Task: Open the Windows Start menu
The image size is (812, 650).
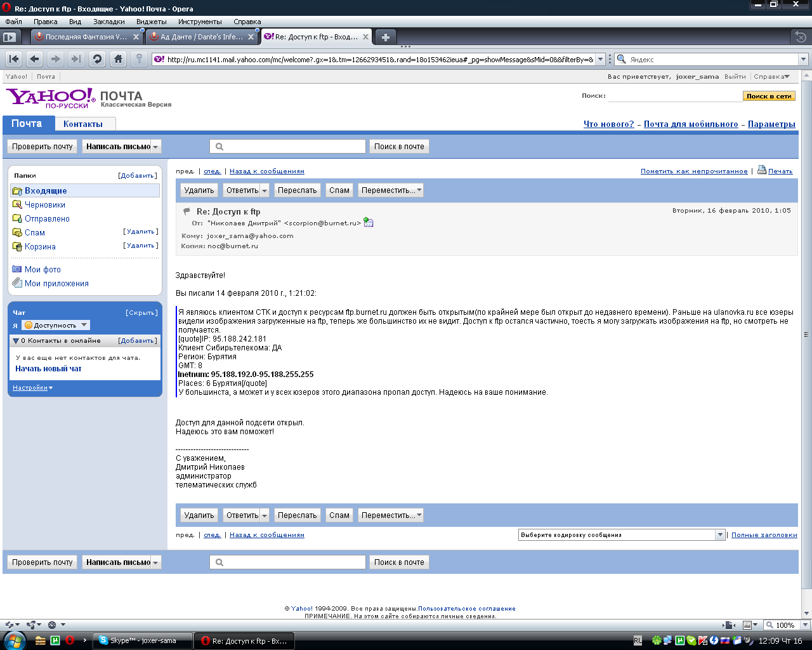Action: (13, 640)
